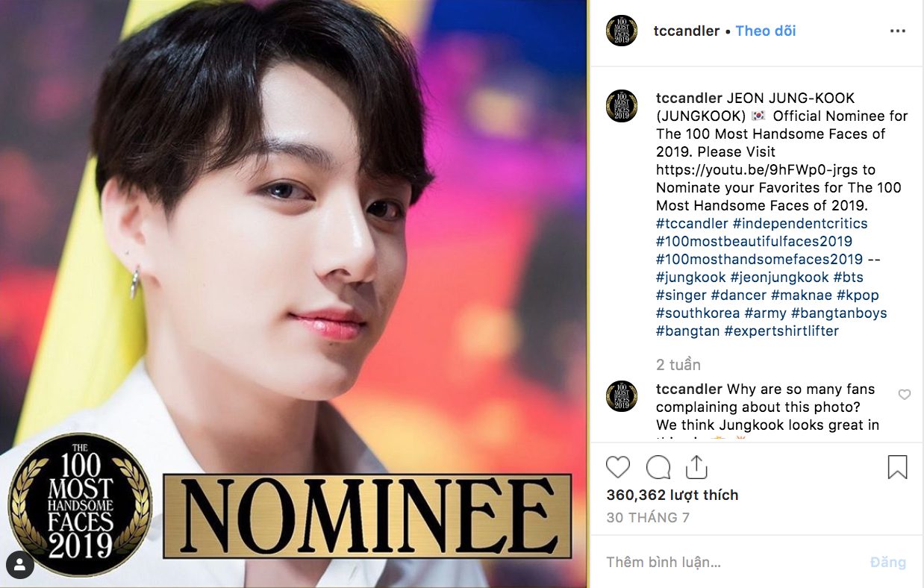Open the 2 tuần timestamp link
Viewport: 924px width, 588px height.
point(678,364)
